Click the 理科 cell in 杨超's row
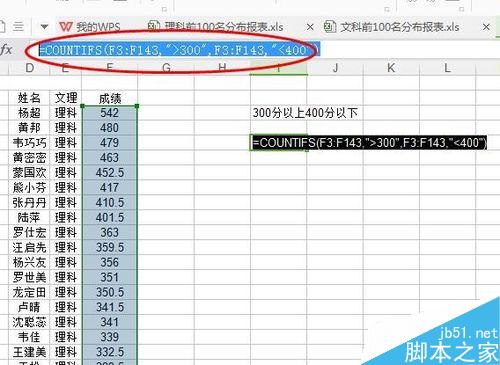 pyautogui.click(x=66, y=113)
